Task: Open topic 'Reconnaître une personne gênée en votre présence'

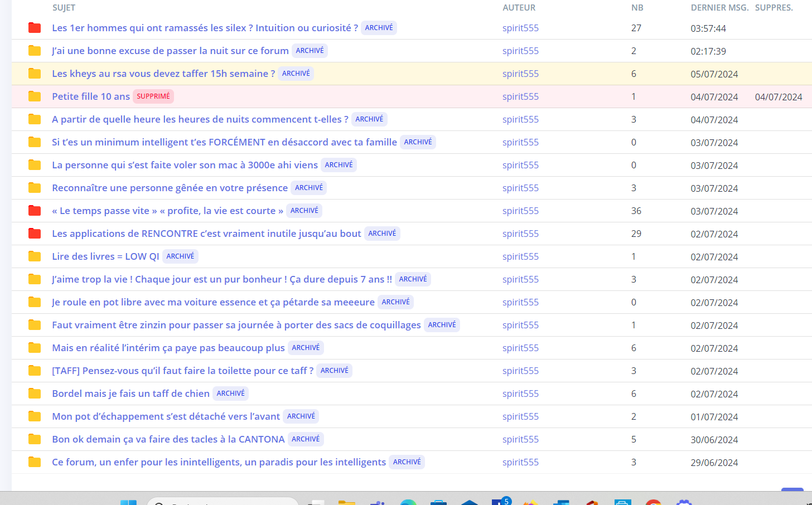Action: (x=170, y=188)
